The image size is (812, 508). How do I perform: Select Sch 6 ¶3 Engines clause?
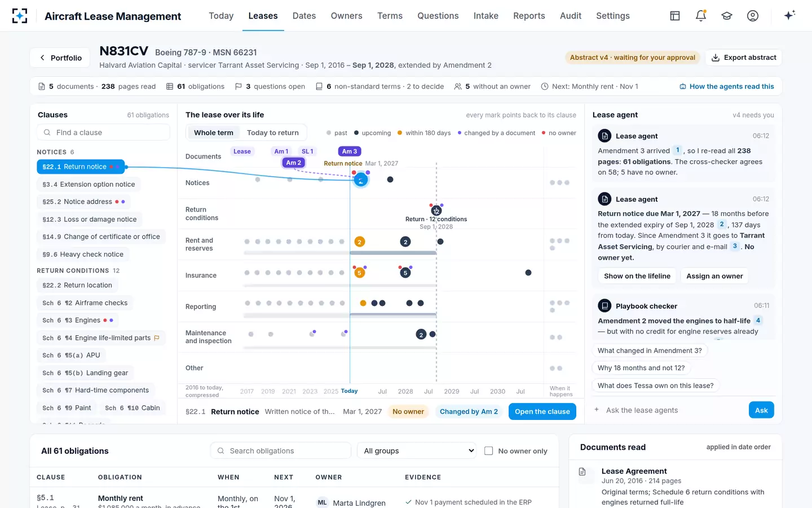click(x=78, y=320)
